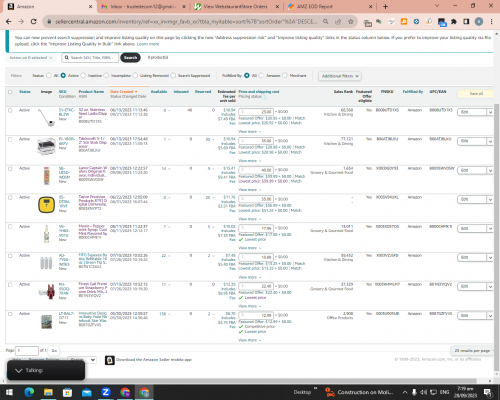Expand View more on Taylor scale pricing
This screenshot has height=400, width=500.
[x=249, y=219]
